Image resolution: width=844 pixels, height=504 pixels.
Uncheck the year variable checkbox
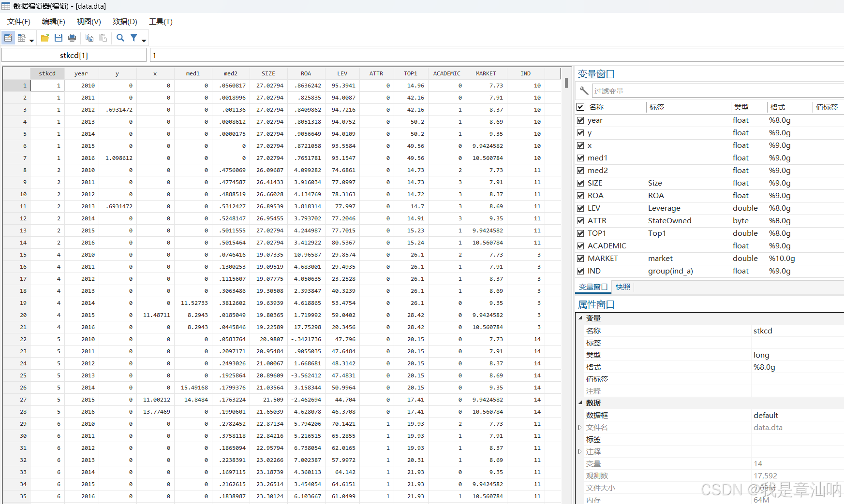coord(580,120)
